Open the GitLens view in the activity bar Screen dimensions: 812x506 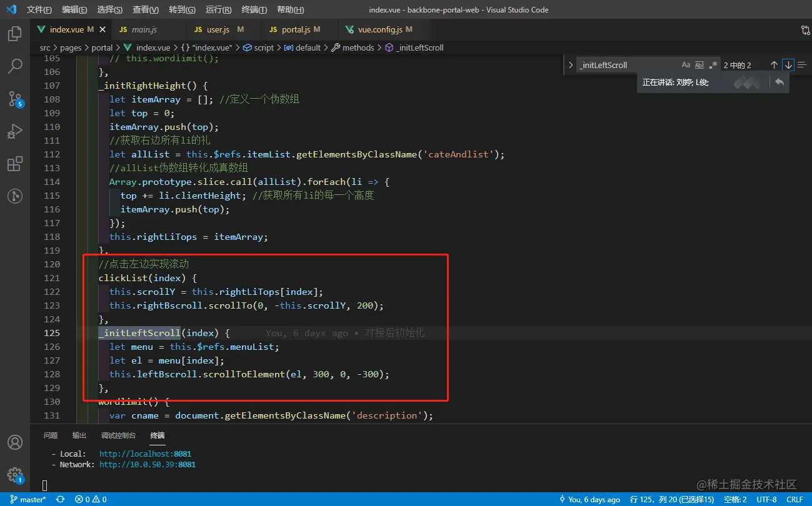tap(15, 196)
